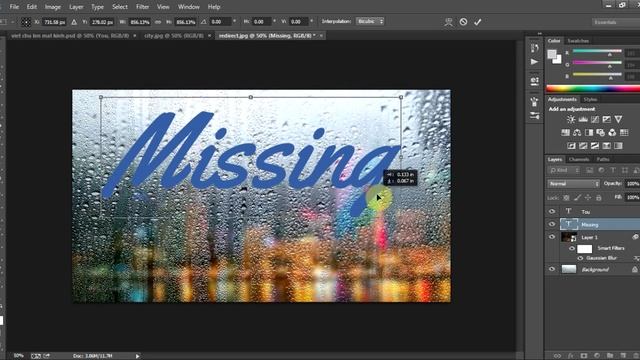Screen dimensions: 640x360
Task: Switch to the Paths tab
Action: pyautogui.click(x=603, y=160)
